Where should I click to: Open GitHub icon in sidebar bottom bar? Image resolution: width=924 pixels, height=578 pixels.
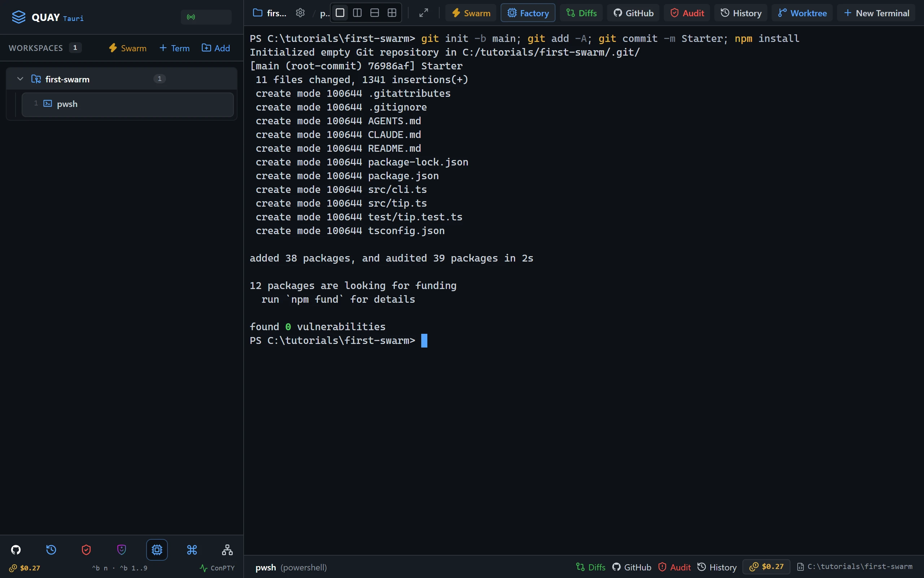click(x=16, y=550)
